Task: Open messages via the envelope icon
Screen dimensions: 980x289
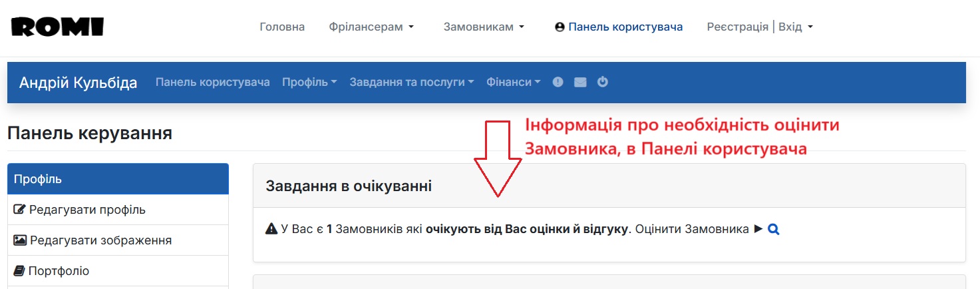Action: 580,83
